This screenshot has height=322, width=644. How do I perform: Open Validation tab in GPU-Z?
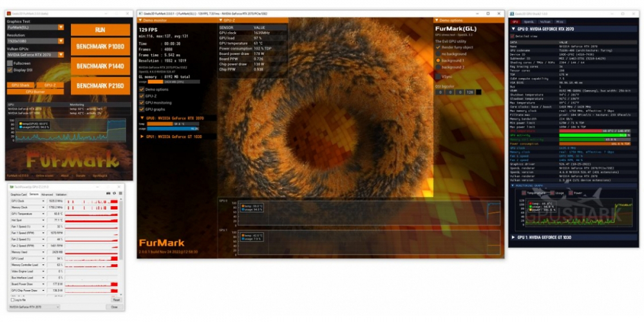[61, 194]
